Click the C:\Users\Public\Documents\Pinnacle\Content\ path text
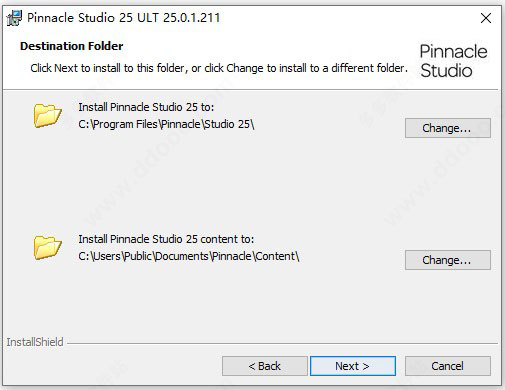 coord(189,256)
